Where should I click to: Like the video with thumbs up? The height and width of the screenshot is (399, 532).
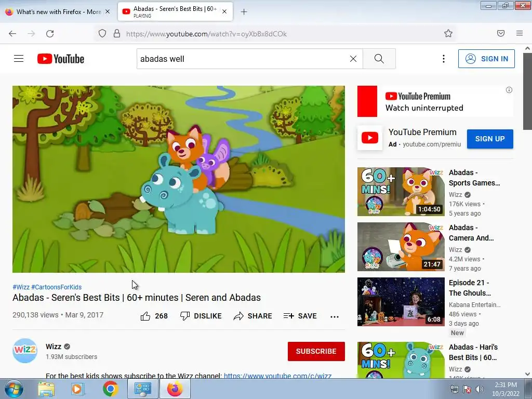click(x=145, y=316)
